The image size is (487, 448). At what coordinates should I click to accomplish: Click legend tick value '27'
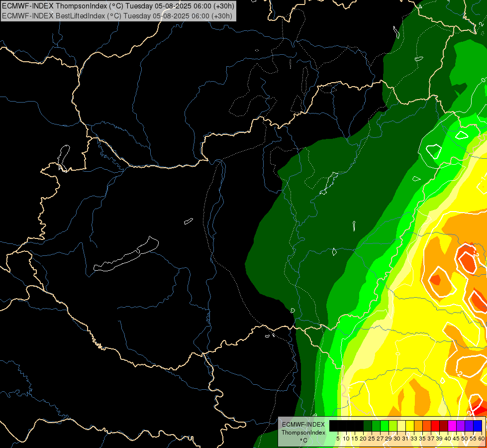[x=380, y=439]
